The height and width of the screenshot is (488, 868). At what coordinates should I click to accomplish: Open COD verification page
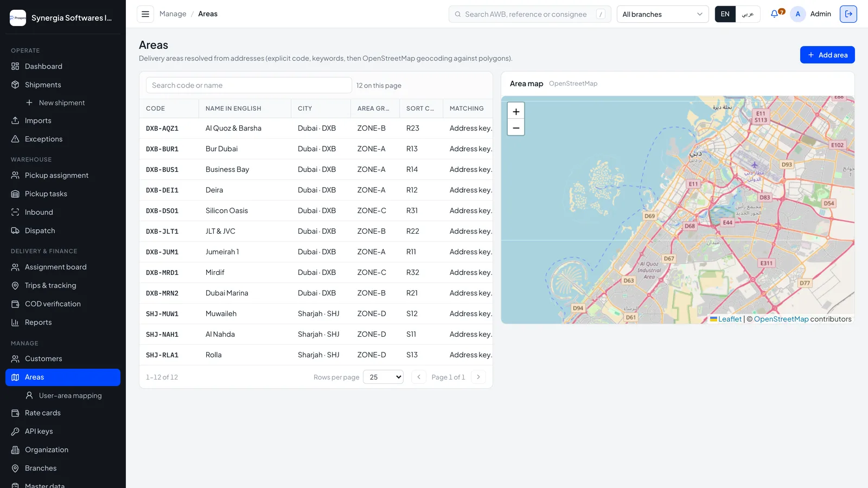point(63,304)
